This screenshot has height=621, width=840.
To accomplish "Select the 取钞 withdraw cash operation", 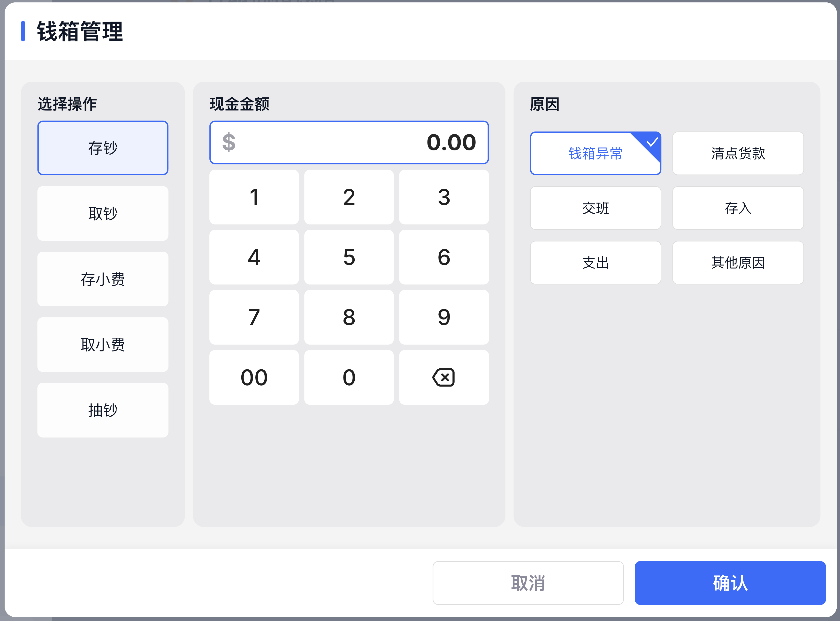I will point(103,214).
